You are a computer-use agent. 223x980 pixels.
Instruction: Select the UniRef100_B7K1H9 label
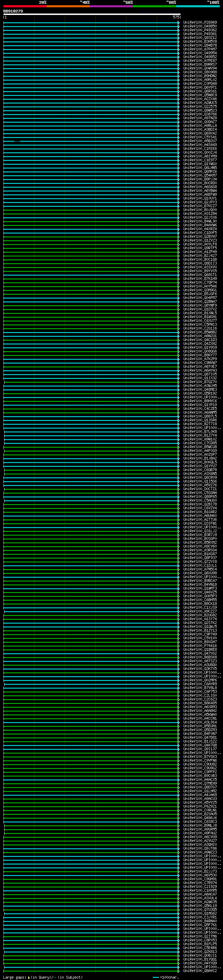click(200, 278)
